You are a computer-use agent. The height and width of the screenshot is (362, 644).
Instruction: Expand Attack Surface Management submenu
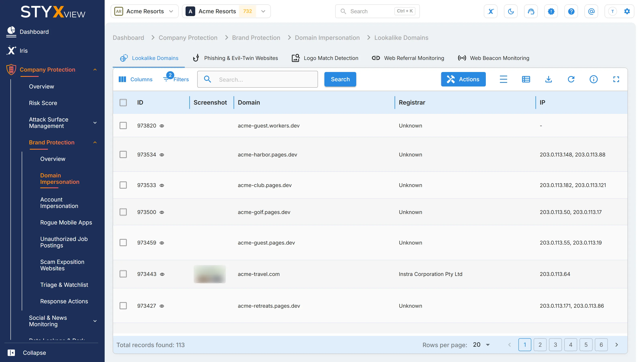coord(95,123)
